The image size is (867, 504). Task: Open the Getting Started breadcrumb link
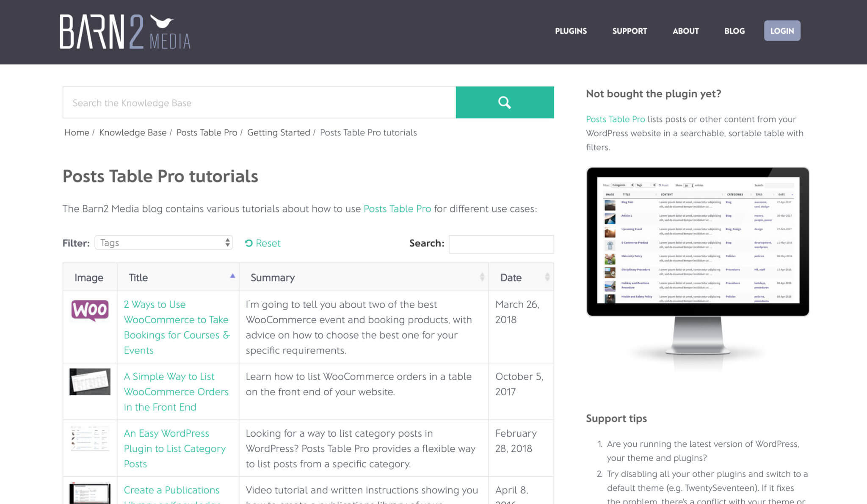279,132
